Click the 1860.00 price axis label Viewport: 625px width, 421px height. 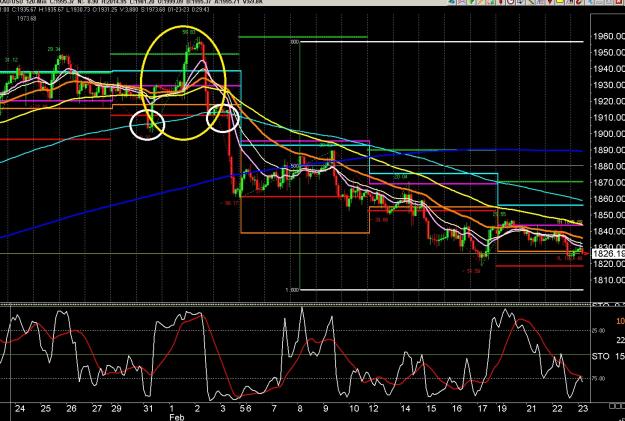tap(609, 199)
